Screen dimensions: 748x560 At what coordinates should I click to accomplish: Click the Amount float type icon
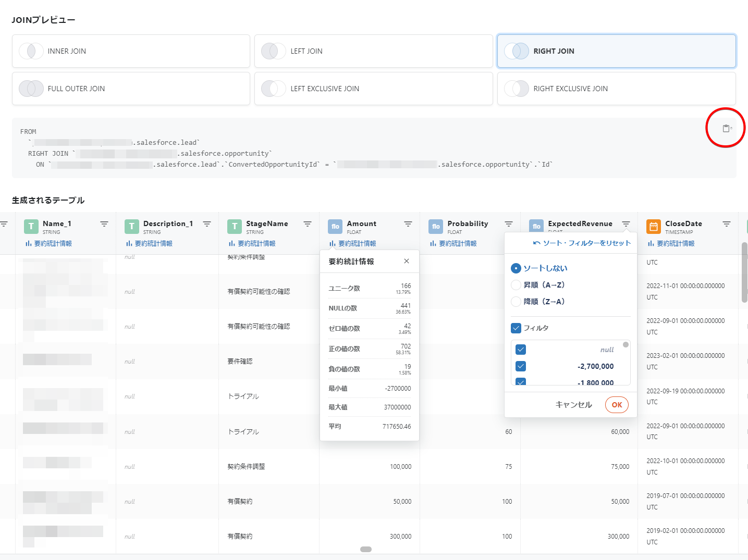click(335, 227)
